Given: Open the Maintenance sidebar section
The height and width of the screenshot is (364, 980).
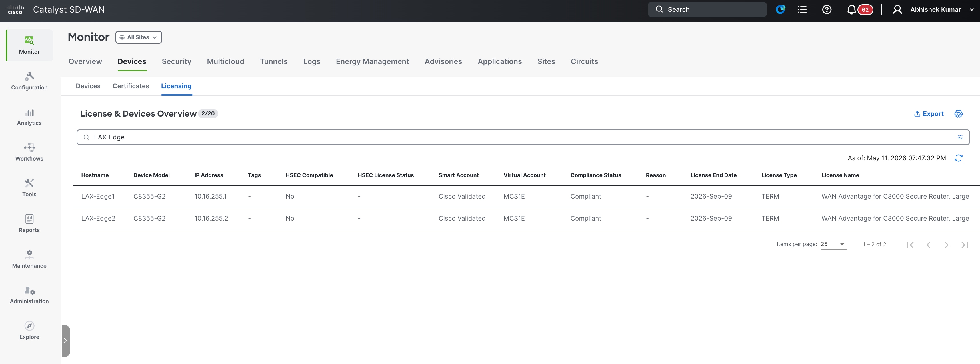Looking at the screenshot, I should click(x=29, y=259).
